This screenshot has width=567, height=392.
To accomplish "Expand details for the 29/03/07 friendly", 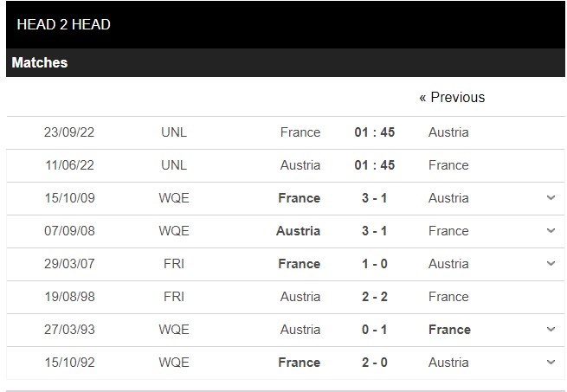I will tap(551, 264).
